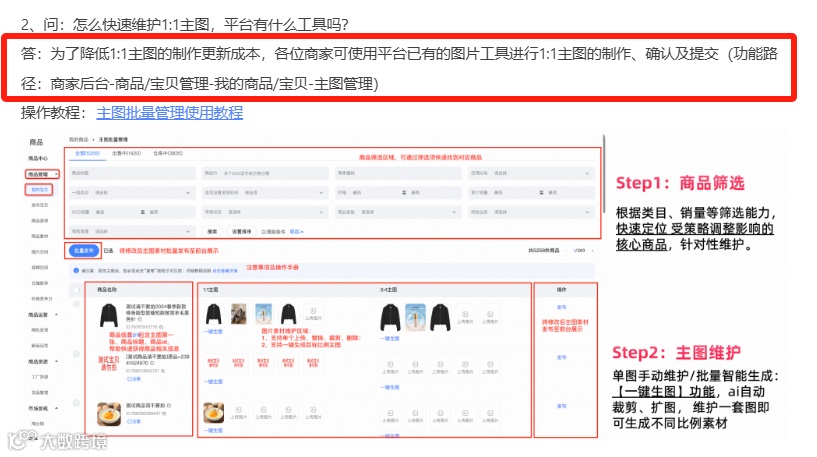
Task: Click 一键生图 under egg row 1:1 image
Action: (213, 430)
